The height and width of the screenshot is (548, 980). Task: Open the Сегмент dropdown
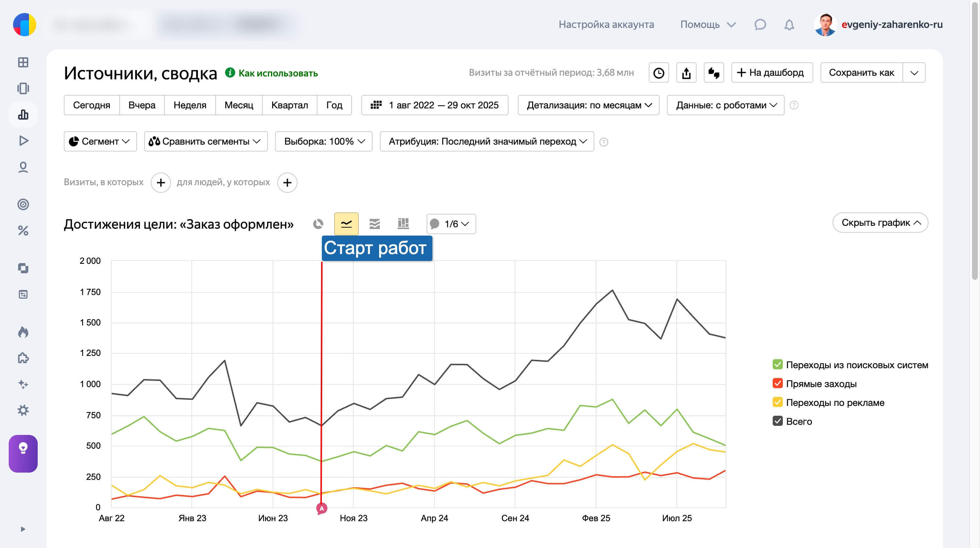coord(100,142)
